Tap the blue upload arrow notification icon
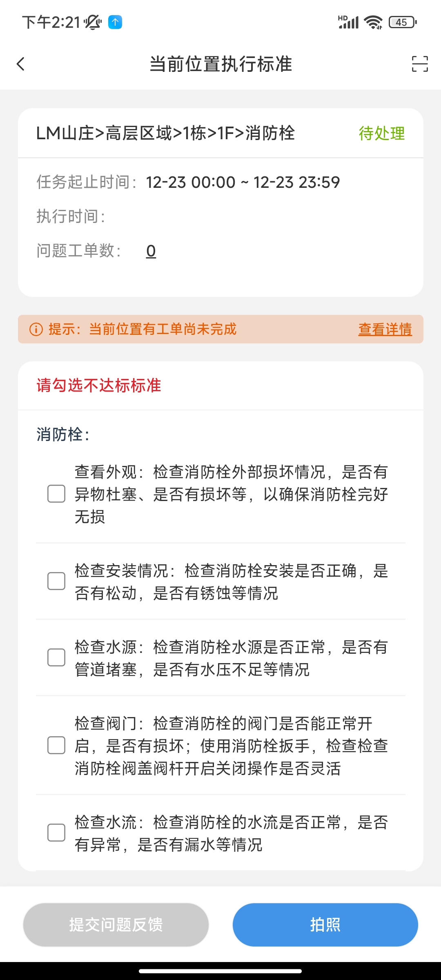441x980 pixels. pos(115,22)
